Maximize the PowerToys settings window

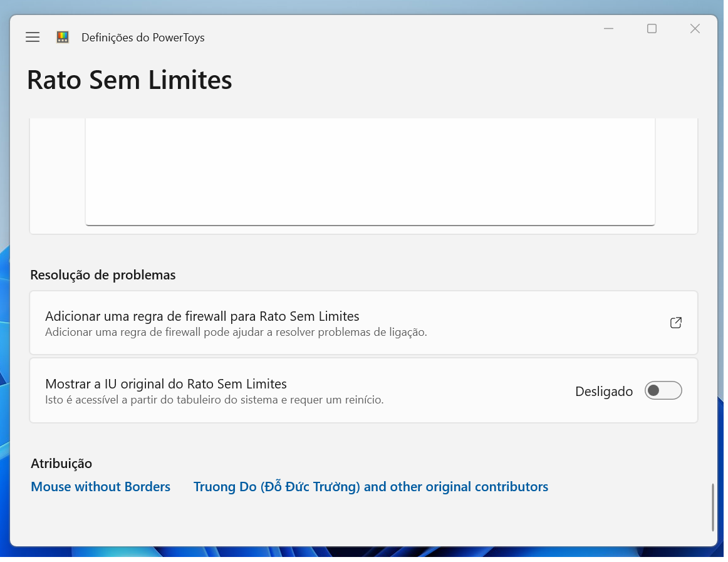[x=652, y=29]
